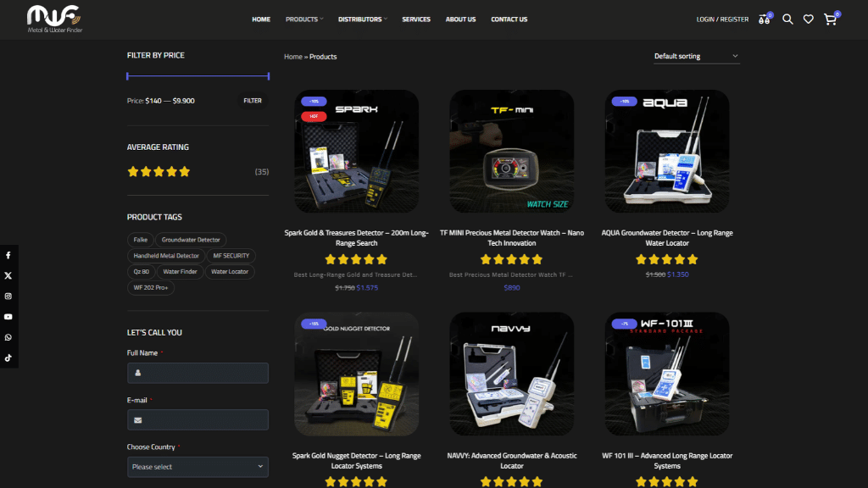Select the Groundwater Detector tag
The height and width of the screenshot is (488, 868).
[191, 240]
